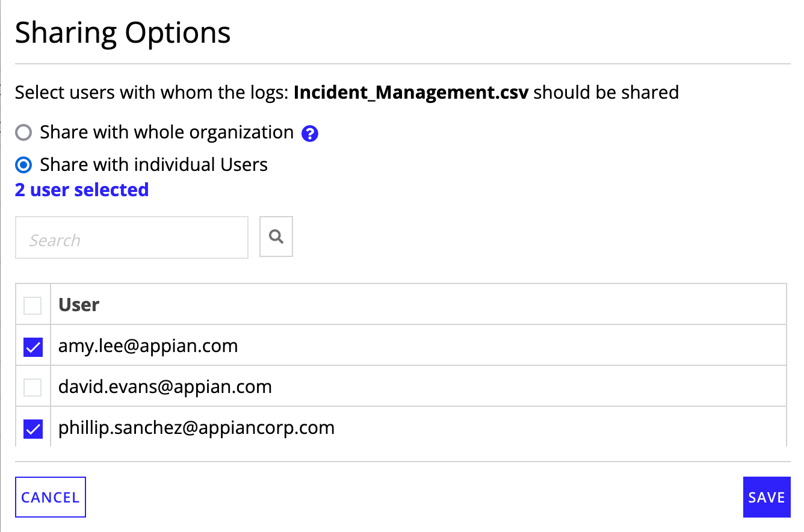Uncheck the amy.lee@appian.com checkbox
Image resolution: width=804 pixels, height=532 pixels.
(x=32, y=347)
